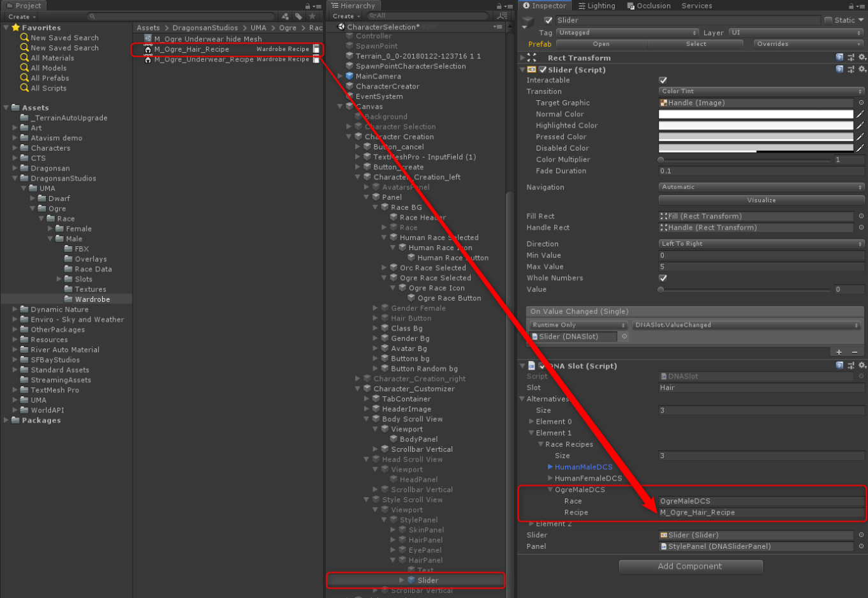The height and width of the screenshot is (598, 868).
Task: Click the Pressed Color swatch
Action: click(755, 137)
